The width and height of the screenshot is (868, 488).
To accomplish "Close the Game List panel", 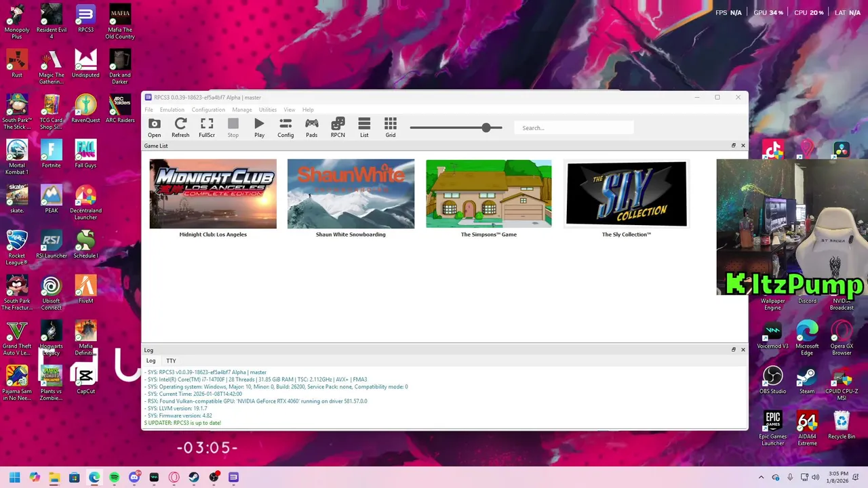I will pos(743,146).
